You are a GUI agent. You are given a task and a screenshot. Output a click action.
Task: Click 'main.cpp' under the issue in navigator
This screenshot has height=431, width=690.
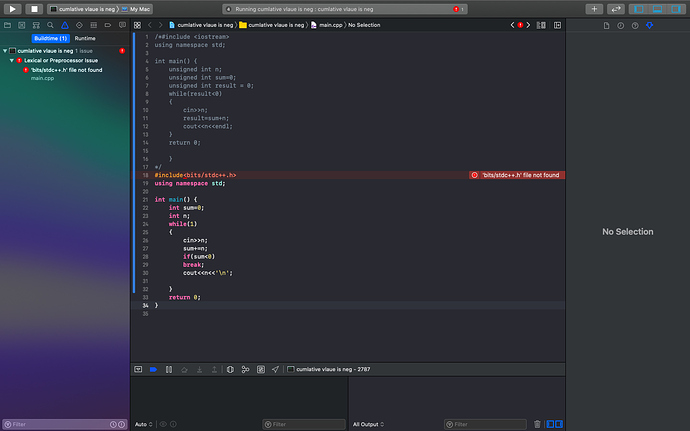(42, 78)
